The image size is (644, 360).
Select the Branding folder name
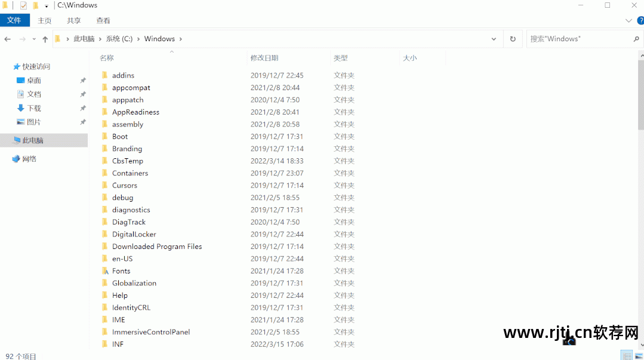[x=127, y=149]
